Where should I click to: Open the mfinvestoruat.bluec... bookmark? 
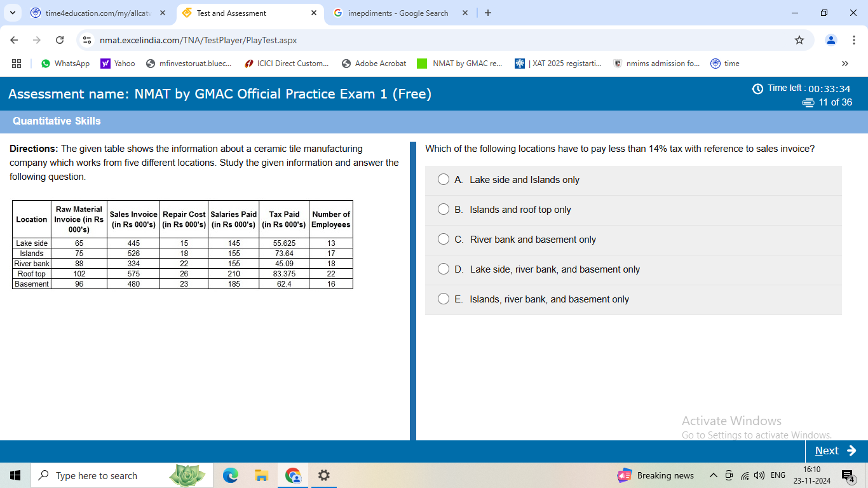click(x=189, y=64)
